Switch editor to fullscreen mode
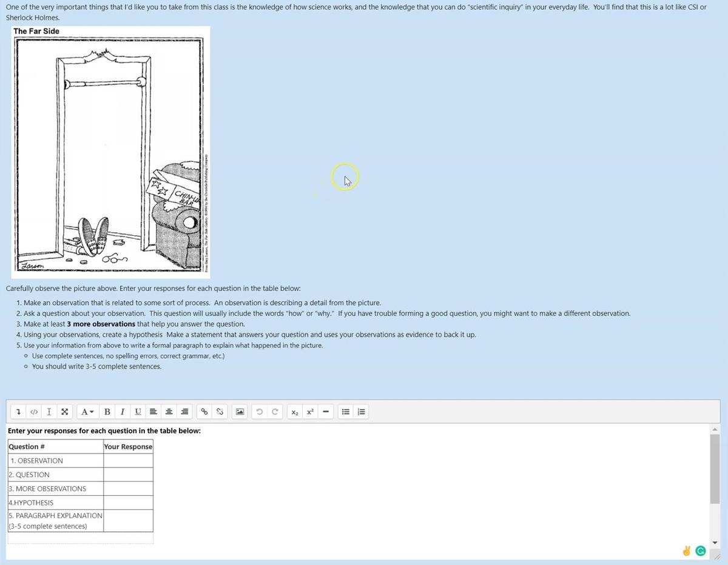This screenshot has width=728, height=565. pyautogui.click(x=64, y=412)
